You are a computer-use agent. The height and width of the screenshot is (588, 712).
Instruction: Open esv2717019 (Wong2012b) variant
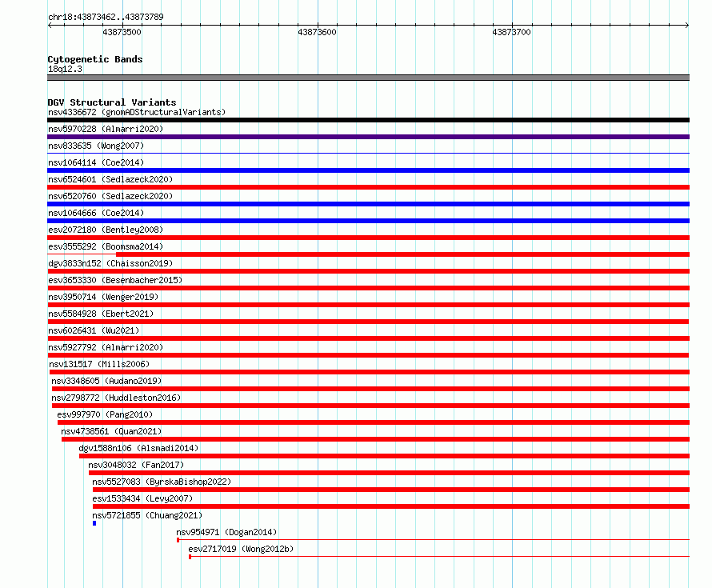pyautogui.click(x=241, y=549)
